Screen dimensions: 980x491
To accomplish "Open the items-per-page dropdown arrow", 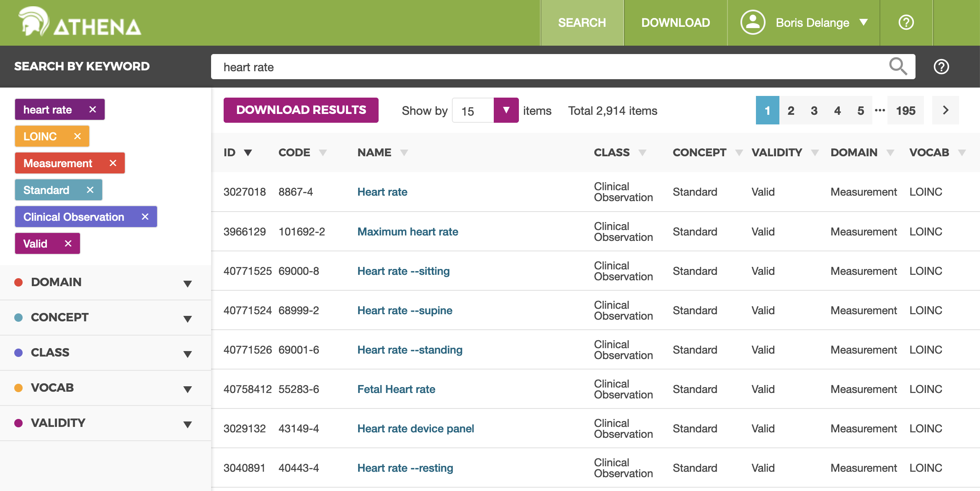I will (x=506, y=110).
